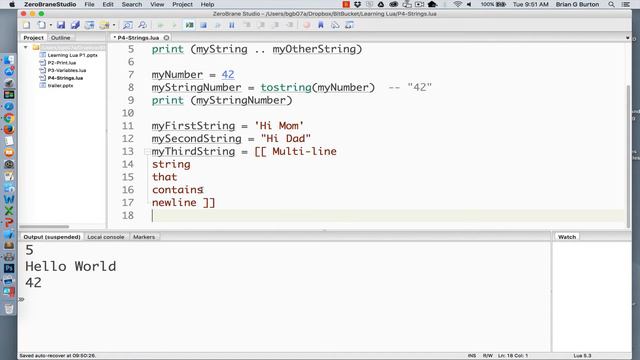Viewport: 640px width, 360px height.
Task: Switch to the Project panel tab
Action: coord(33,38)
